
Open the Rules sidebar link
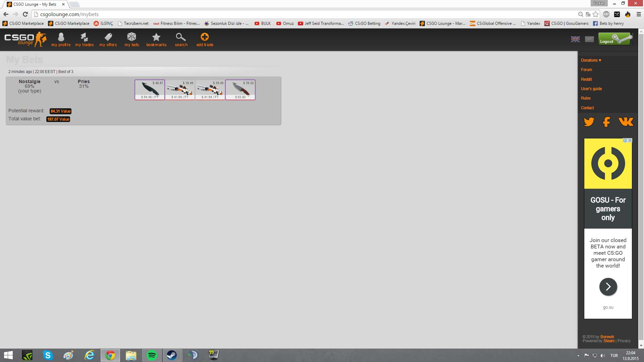[x=586, y=98]
